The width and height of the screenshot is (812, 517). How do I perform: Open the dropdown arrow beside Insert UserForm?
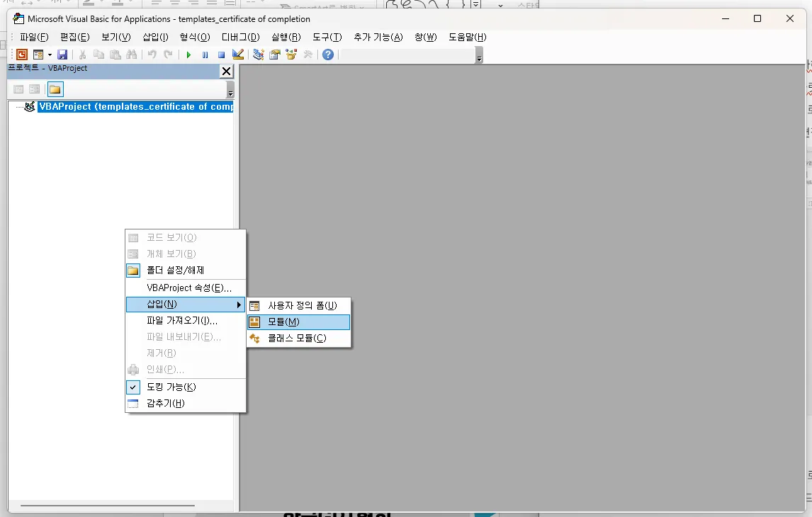50,55
